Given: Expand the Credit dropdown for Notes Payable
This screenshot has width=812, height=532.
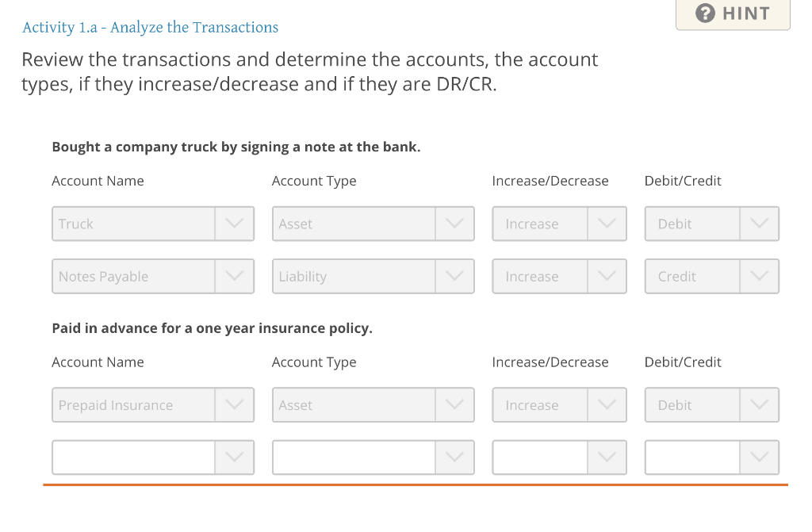Looking at the screenshot, I should [x=760, y=276].
